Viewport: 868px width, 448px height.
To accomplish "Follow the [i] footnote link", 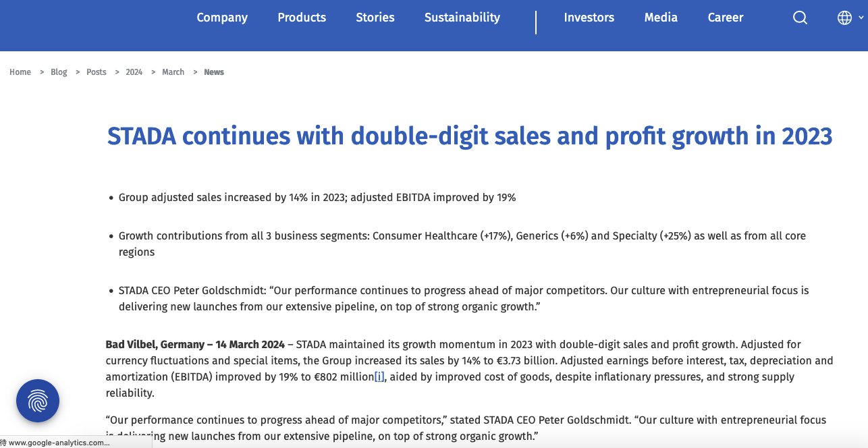I will (379, 376).
